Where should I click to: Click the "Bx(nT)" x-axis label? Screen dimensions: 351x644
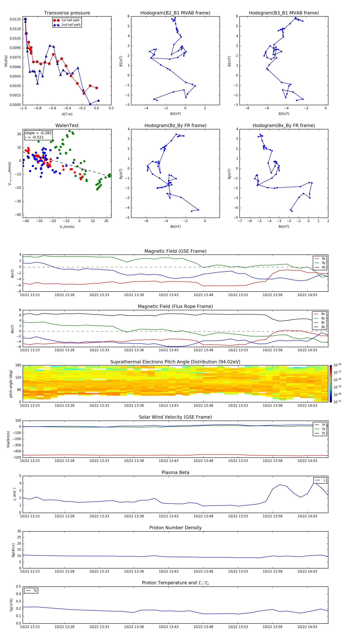click(x=284, y=227)
